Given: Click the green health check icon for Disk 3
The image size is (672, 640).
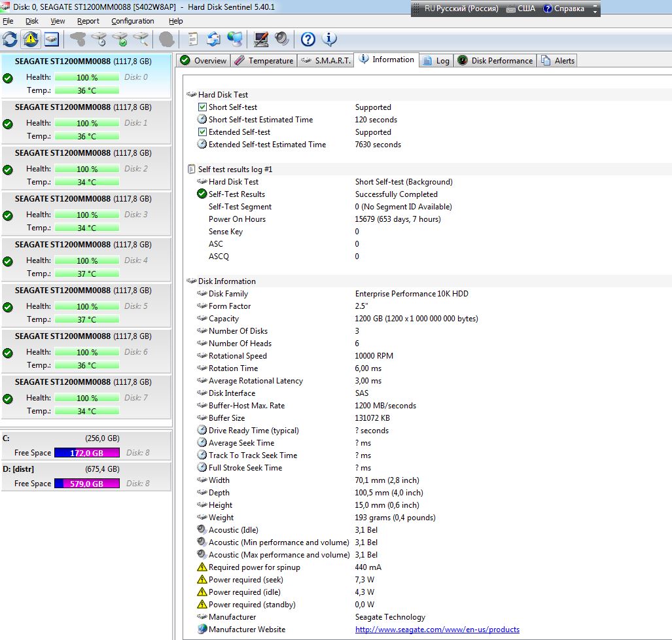Looking at the screenshot, I should tap(8, 215).
